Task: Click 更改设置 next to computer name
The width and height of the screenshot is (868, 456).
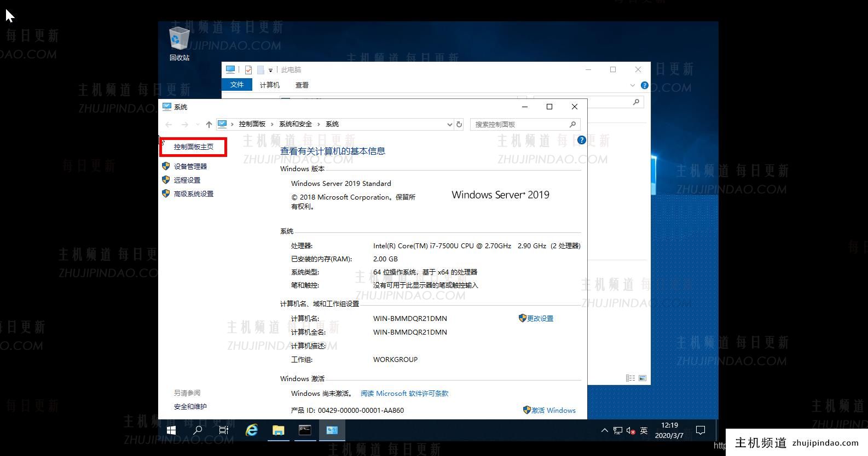Action: click(540, 318)
